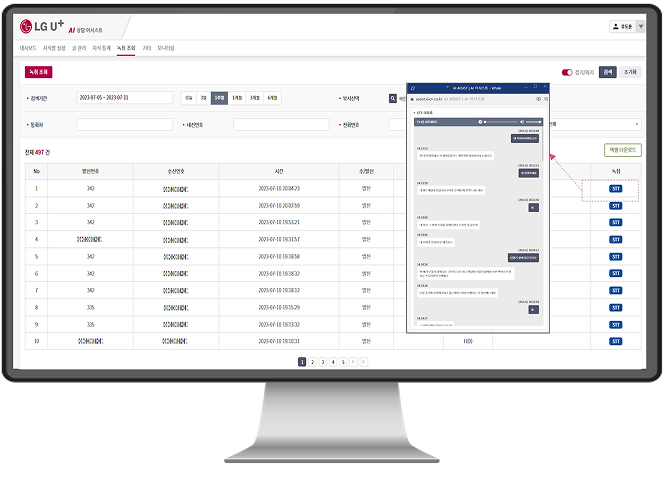The height and width of the screenshot is (480, 665).
Task: Click the next page arrow in pagination
Action: point(353,362)
